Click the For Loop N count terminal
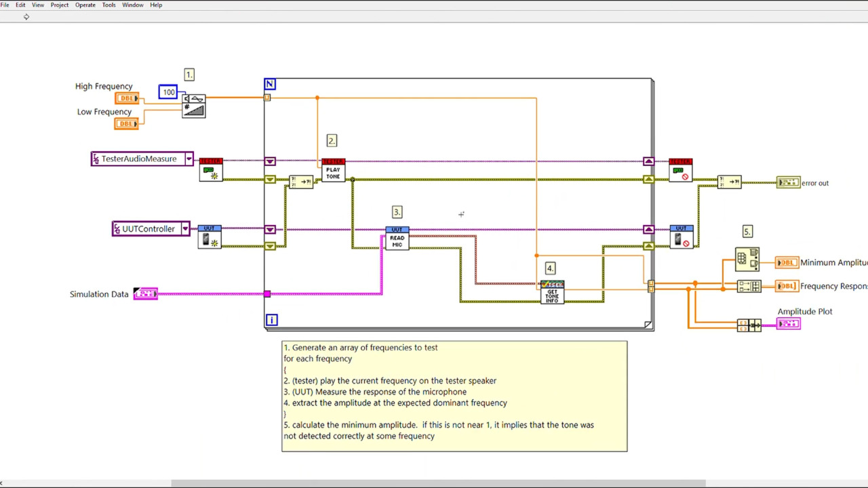The image size is (868, 488). point(270,84)
